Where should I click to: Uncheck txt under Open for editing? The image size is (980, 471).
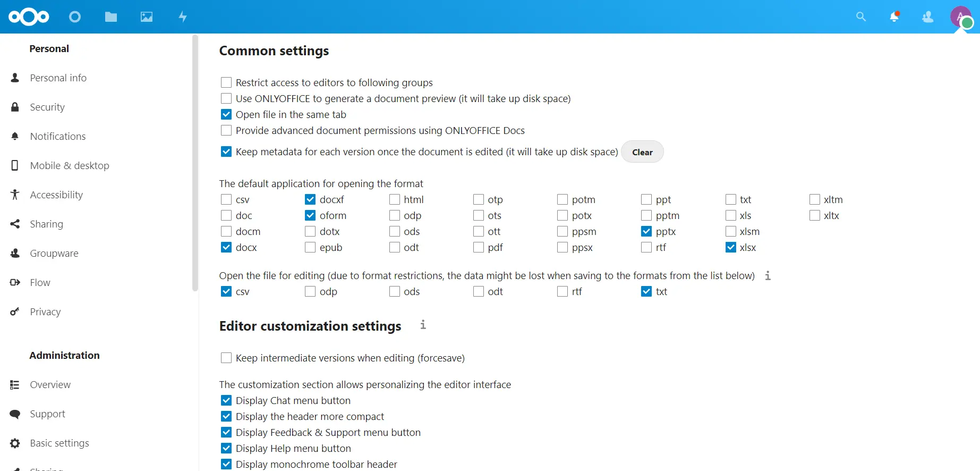point(646,291)
